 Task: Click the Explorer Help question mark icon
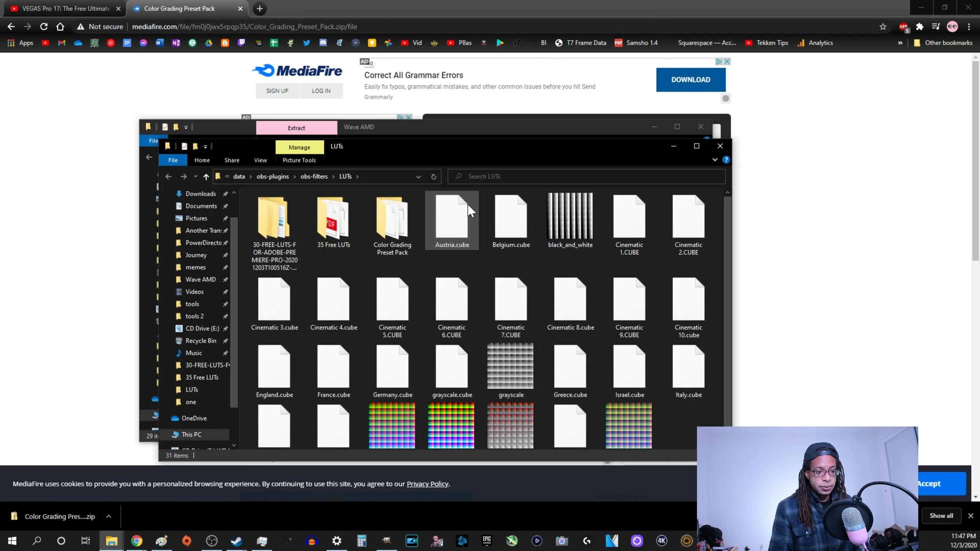click(726, 160)
